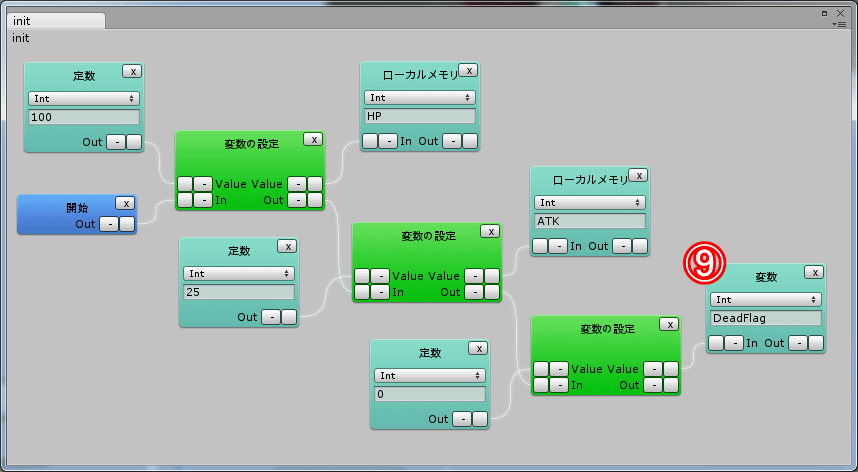Click the ローカルメモリ title above the HP field
This screenshot has height=472, width=858.
pyautogui.click(x=420, y=75)
